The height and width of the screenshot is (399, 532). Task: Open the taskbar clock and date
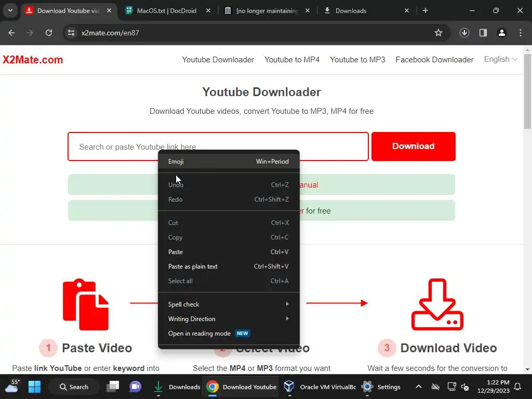494,387
